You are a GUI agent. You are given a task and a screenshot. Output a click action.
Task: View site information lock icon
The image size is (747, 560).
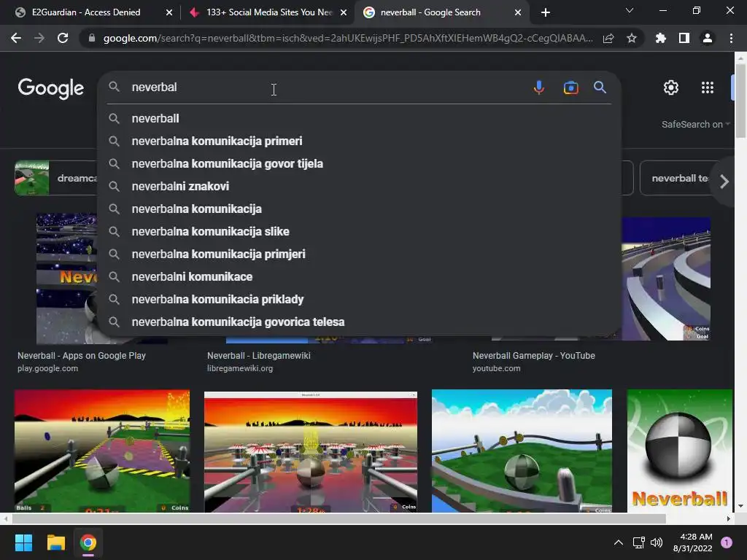coord(92,38)
